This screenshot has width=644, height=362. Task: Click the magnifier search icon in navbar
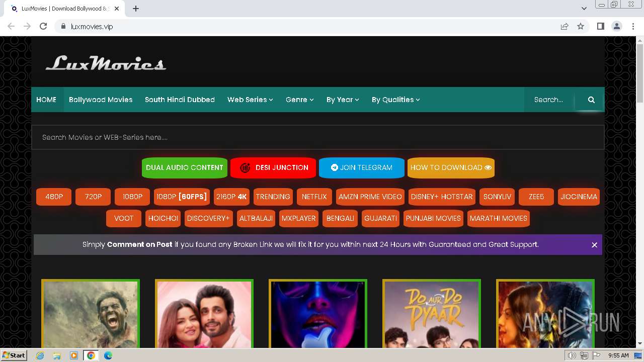(591, 100)
